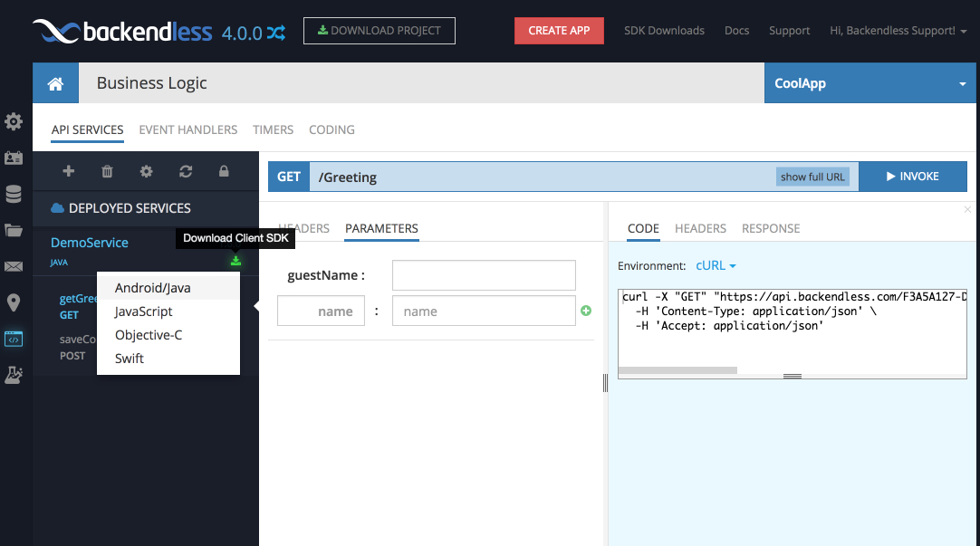Go to the home dashboard icon
The image size is (980, 546).
(x=55, y=83)
